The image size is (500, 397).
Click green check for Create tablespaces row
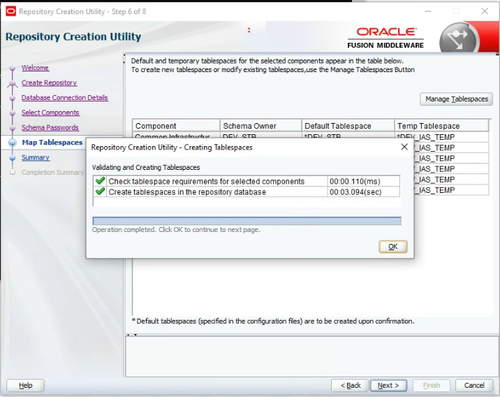[x=100, y=192]
